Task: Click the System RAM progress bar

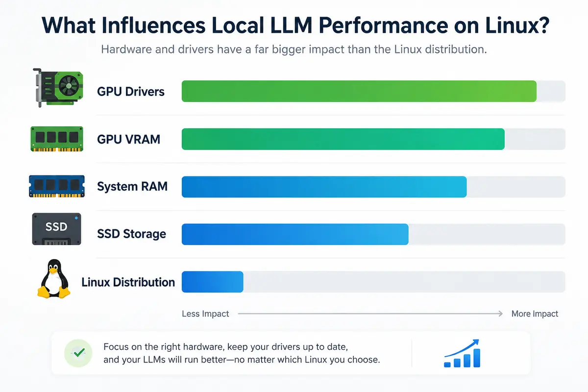Action: 373,187
